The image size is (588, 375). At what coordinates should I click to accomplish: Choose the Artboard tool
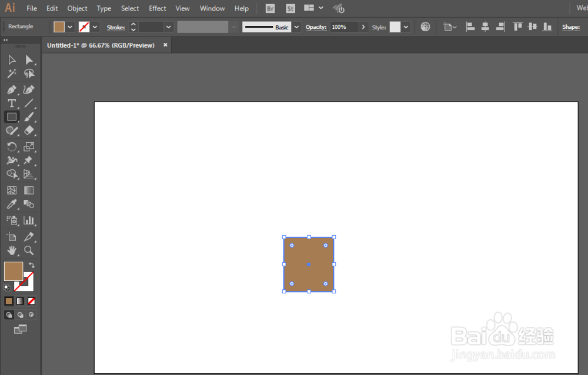[12, 237]
